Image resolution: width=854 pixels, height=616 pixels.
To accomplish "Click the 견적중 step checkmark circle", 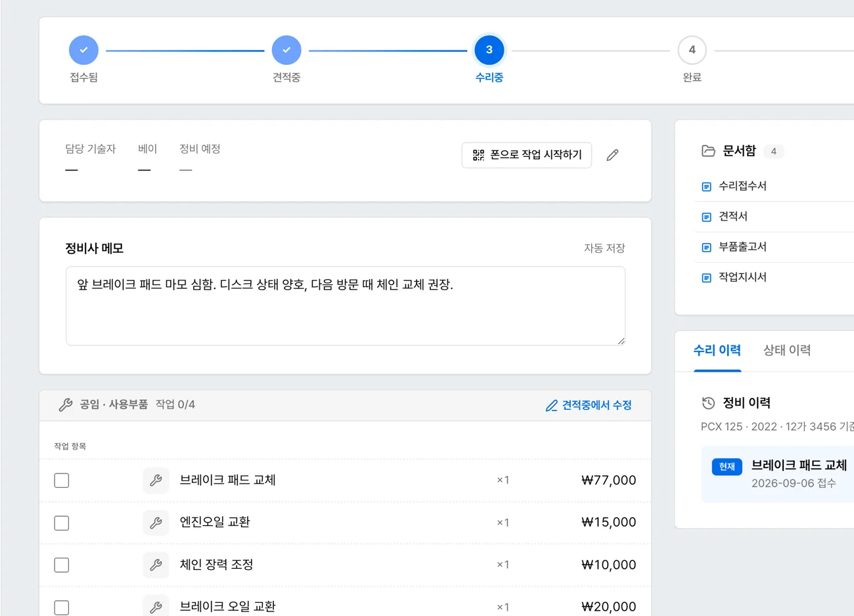I will tap(286, 50).
